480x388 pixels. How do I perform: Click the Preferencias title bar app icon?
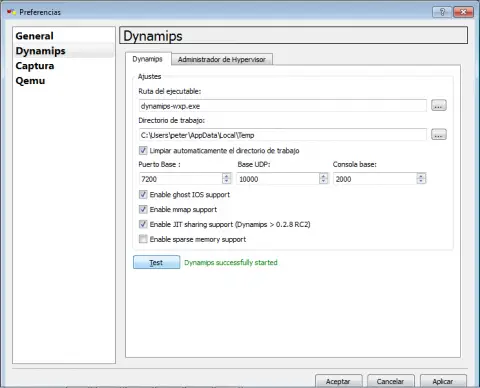(x=11, y=12)
